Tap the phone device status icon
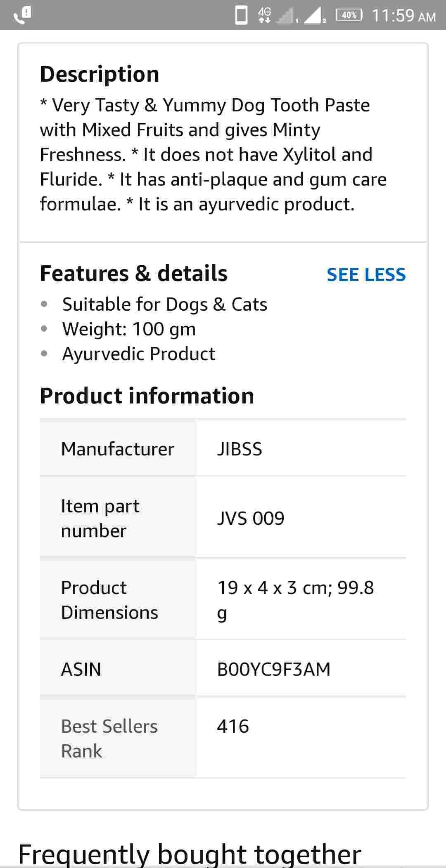 click(x=241, y=15)
